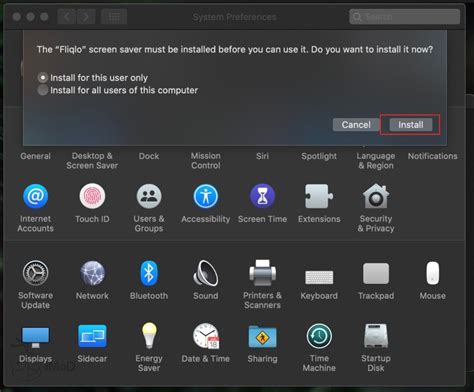474x392 pixels.
Task: Select Install for this user only
Action: tap(93, 78)
